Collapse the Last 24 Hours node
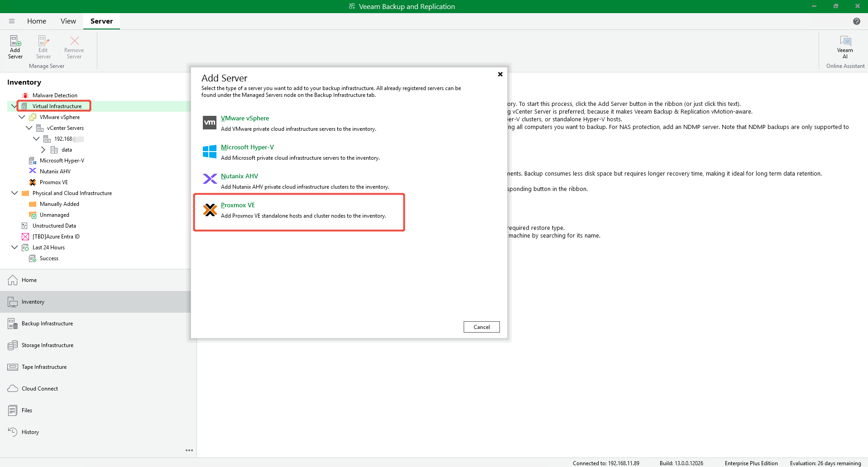 tap(14, 247)
